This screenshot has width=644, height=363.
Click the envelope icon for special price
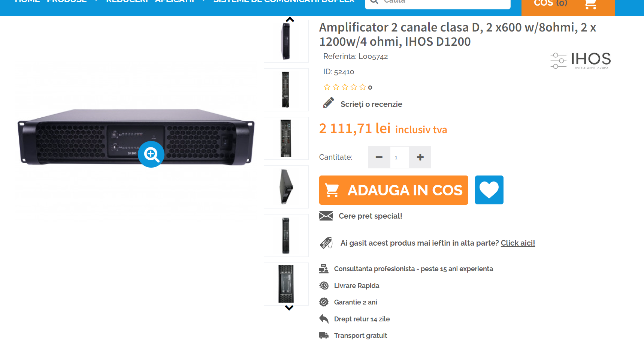[x=326, y=216]
